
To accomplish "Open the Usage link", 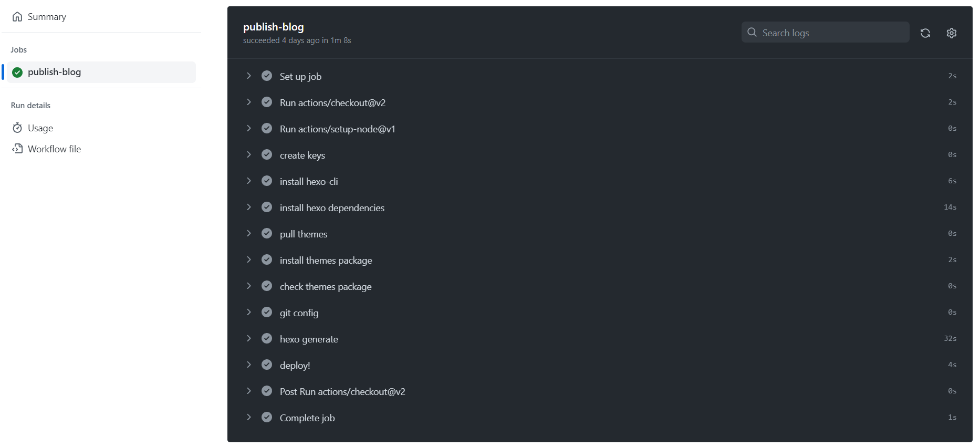I will tap(40, 128).
